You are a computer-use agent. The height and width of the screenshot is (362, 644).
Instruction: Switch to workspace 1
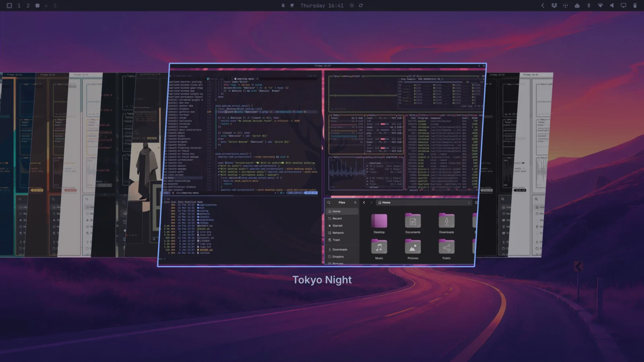(x=19, y=6)
